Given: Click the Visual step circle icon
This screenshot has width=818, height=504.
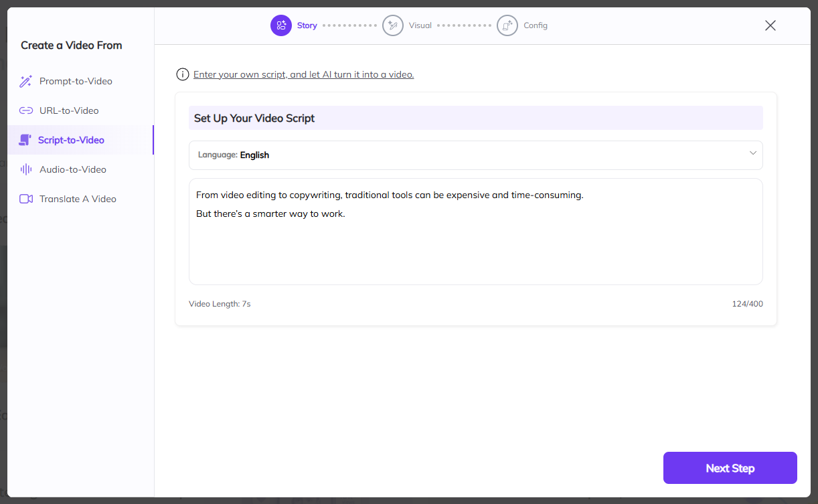Looking at the screenshot, I should [393, 25].
